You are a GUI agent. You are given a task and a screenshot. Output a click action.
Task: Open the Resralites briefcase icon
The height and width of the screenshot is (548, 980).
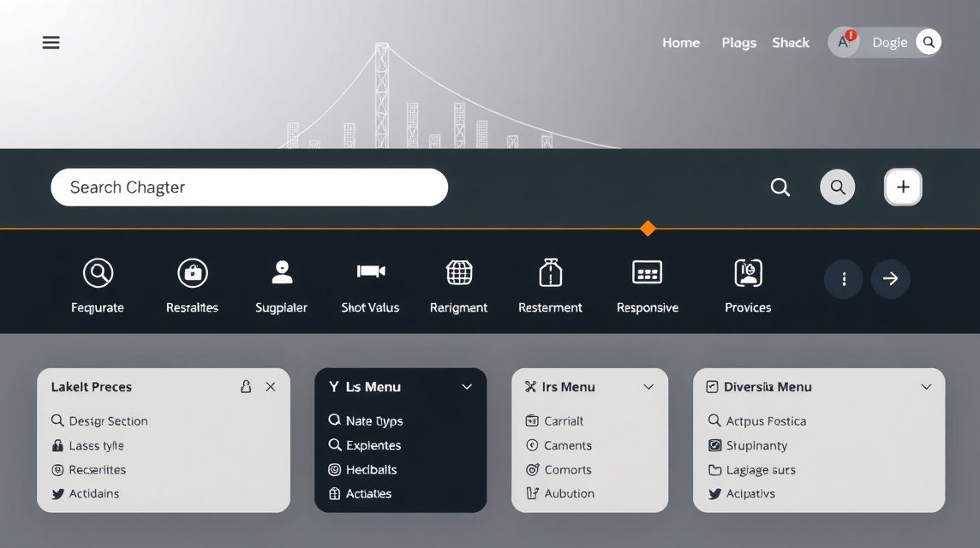tap(193, 273)
